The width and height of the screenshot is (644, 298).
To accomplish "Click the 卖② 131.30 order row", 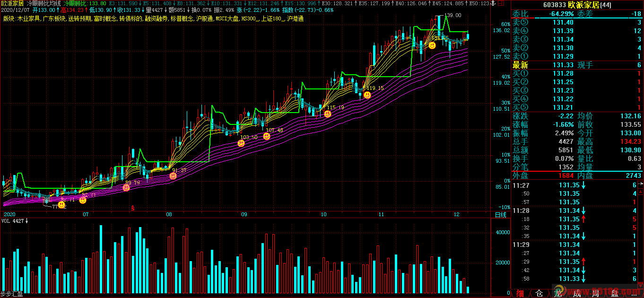I will [x=577, y=48].
